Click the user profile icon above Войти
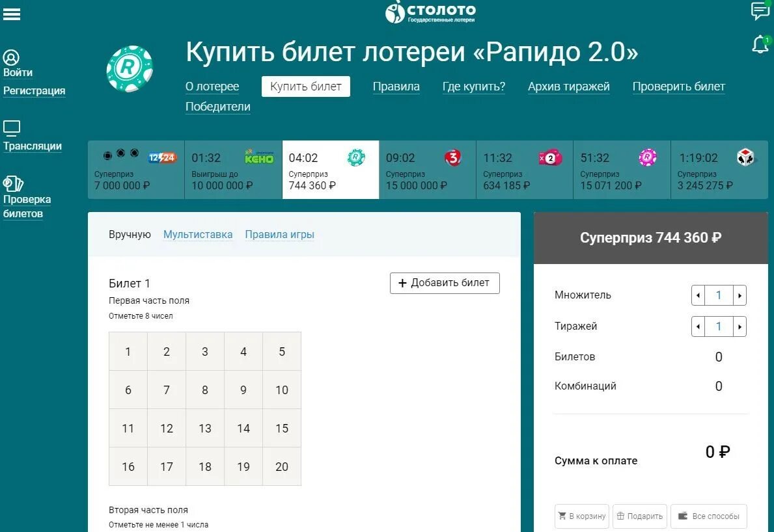Viewport: 774px width, 532px height. (x=11, y=57)
